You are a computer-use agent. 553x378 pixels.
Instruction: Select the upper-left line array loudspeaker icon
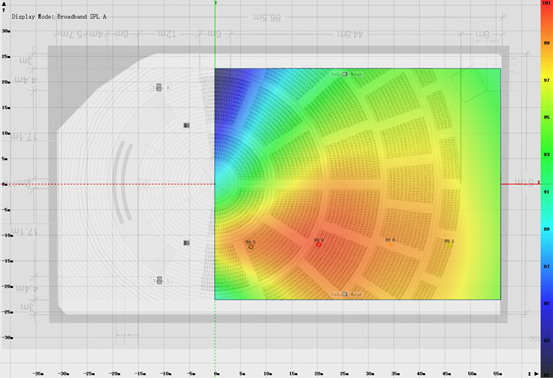(x=159, y=87)
